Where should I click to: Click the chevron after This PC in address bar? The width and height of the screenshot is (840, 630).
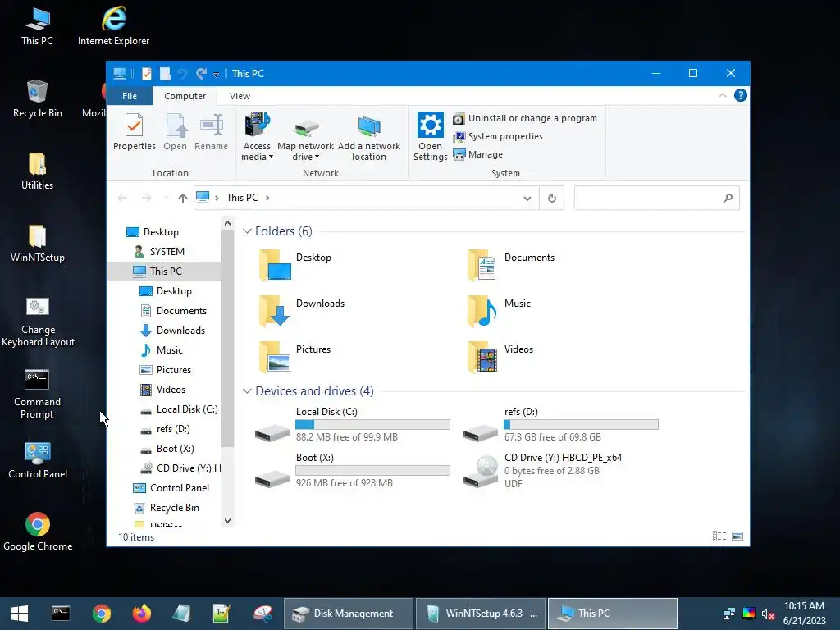pos(267,198)
